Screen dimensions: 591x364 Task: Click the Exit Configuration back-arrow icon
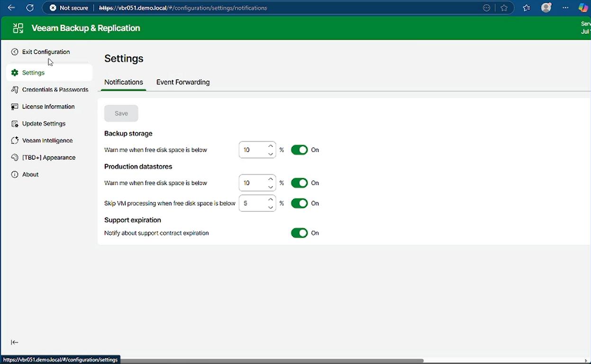15,52
